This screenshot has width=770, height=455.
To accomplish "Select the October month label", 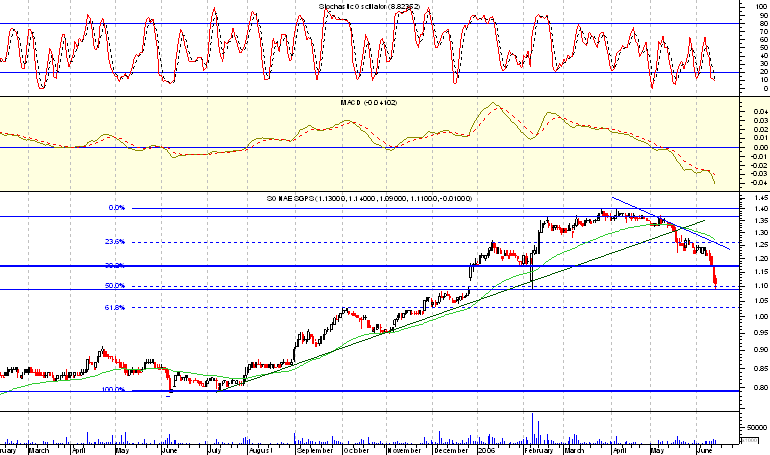I will click(356, 450).
